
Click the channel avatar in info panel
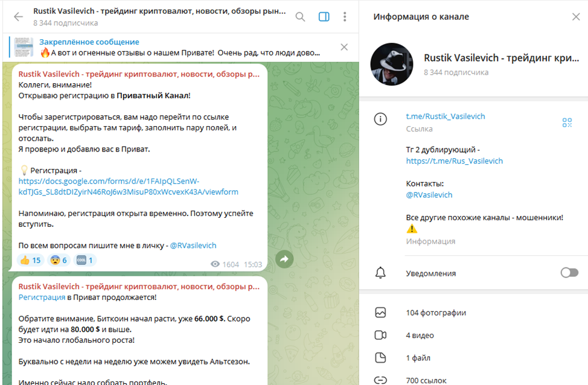point(392,64)
